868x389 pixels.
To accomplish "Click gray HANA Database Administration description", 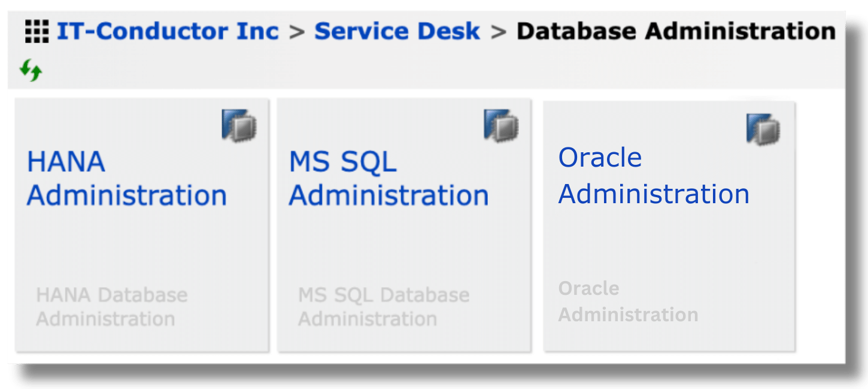I will coord(112,307).
